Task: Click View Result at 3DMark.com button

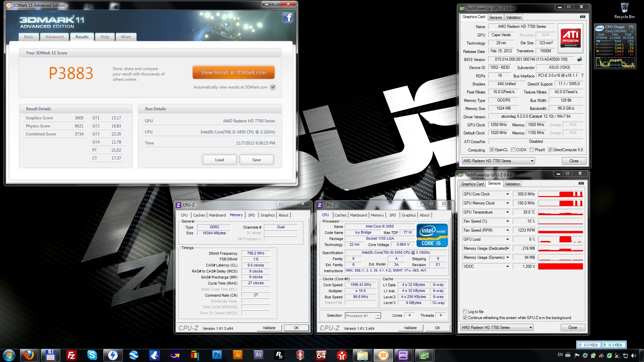Action: [x=233, y=73]
